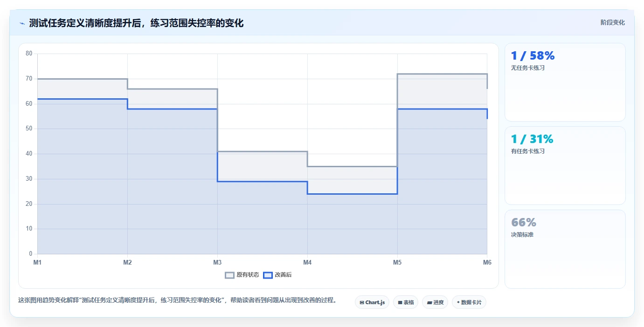Click the description text below the chart
Viewport: 644px width, 327px height.
[177, 300]
